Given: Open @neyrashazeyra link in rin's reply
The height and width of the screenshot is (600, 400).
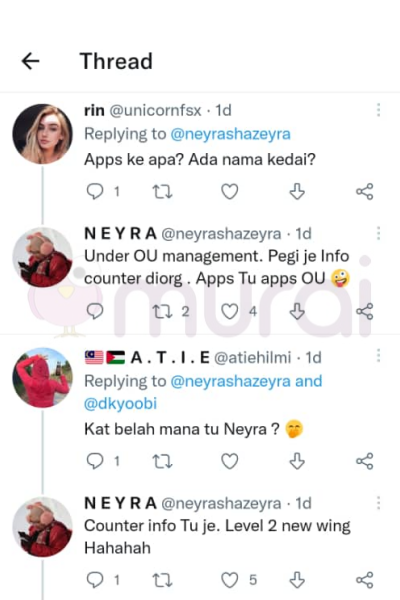Looking at the screenshot, I should [x=230, y=134].
